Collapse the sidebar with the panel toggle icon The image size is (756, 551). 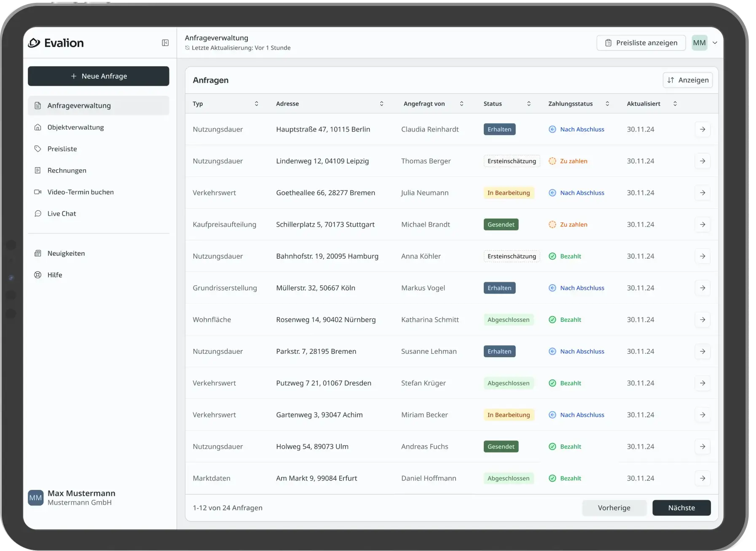(x=165, y=43)
